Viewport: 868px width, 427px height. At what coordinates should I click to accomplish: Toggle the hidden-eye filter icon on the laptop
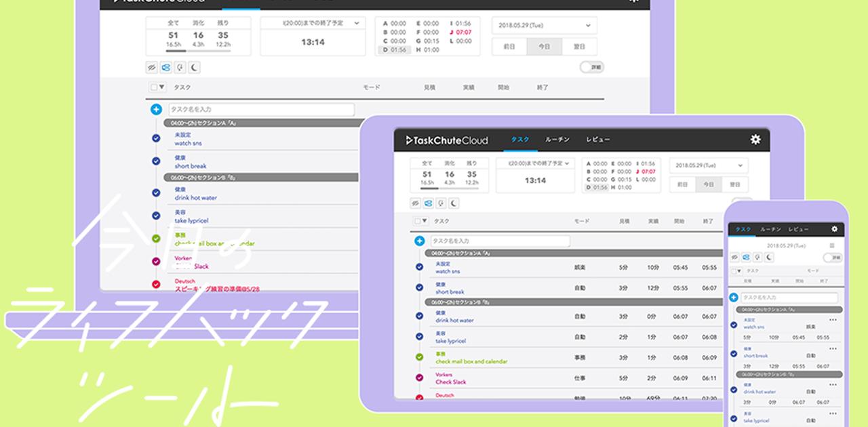tap(152, 67)
